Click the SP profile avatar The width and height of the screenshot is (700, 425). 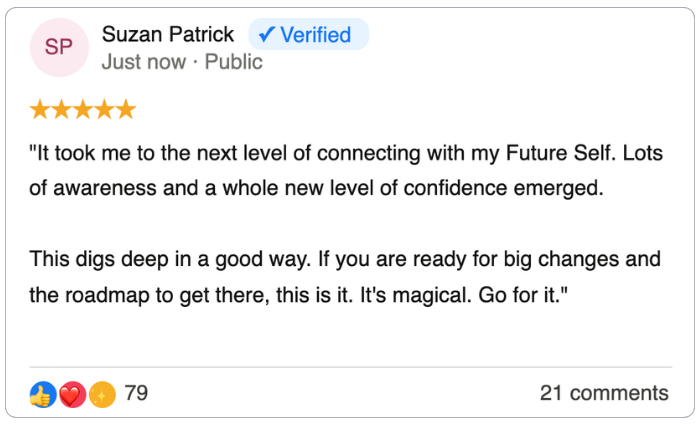(58, 47)
